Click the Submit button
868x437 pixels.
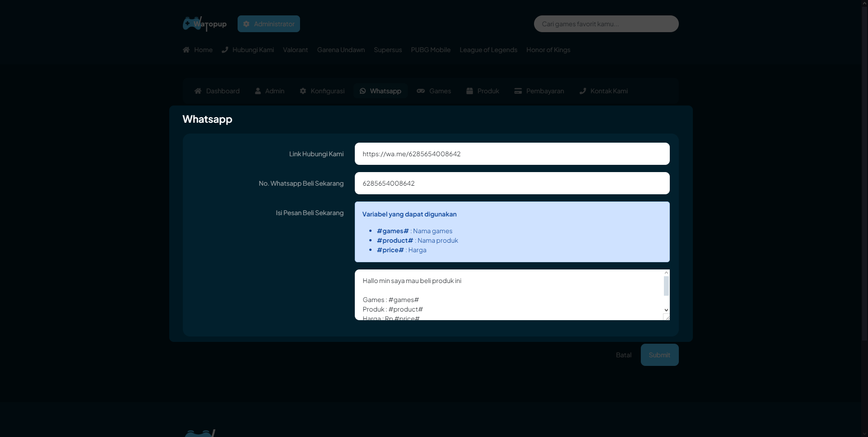[x=659, y=355]
